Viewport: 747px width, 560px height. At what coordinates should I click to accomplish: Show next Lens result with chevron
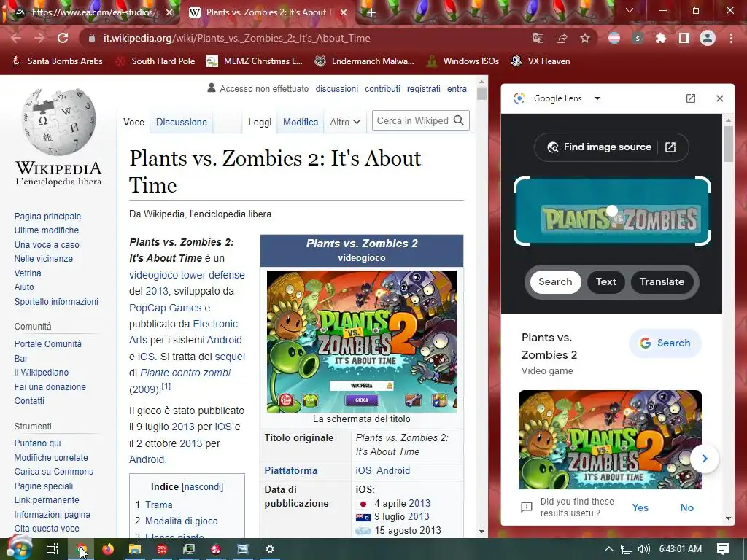pyautogui.click(x=705, y=459)
